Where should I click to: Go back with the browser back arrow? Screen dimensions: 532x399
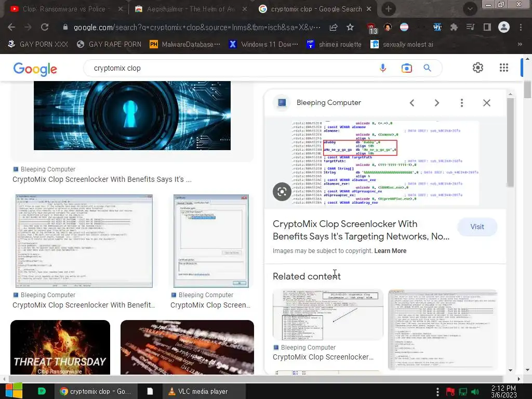11,27
